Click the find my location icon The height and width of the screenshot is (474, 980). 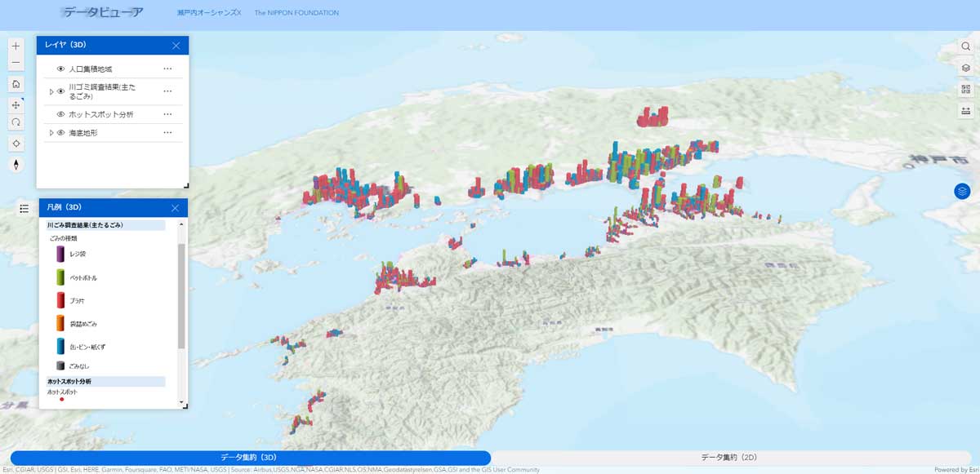coord(16,144)
